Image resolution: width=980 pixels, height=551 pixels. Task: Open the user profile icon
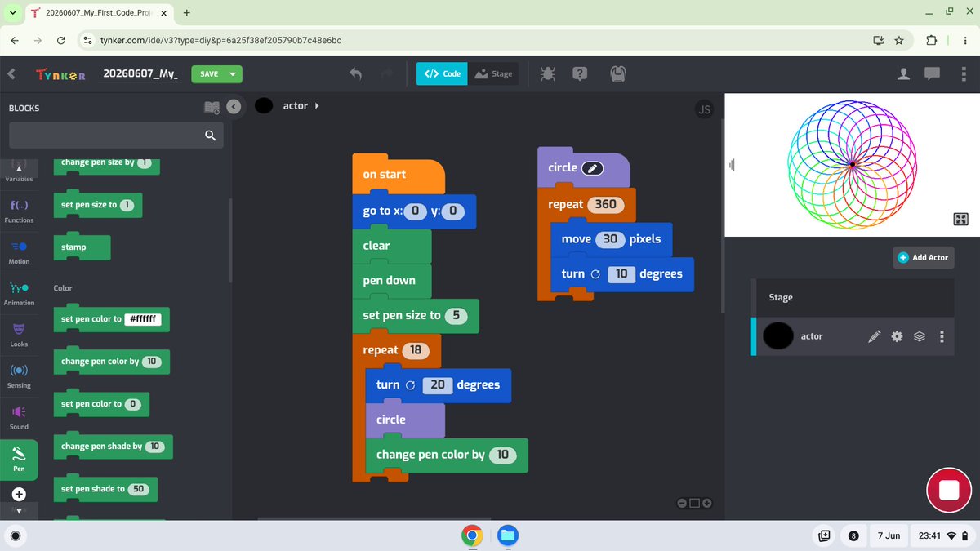[x=903, y=73]
